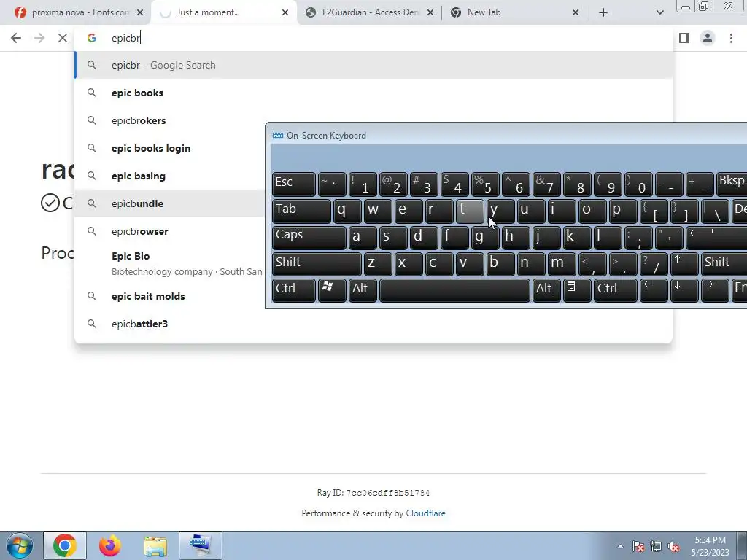Click the 't' key on On-Screen Keyboard
Viewport: 747px width, 560px height.
(x=470, y=211)
